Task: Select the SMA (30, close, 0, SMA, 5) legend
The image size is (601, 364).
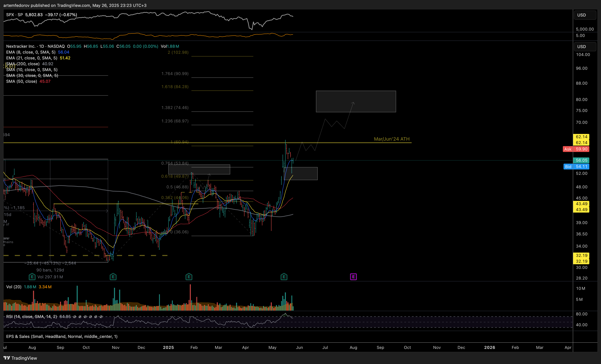Action: coord(32,76)
